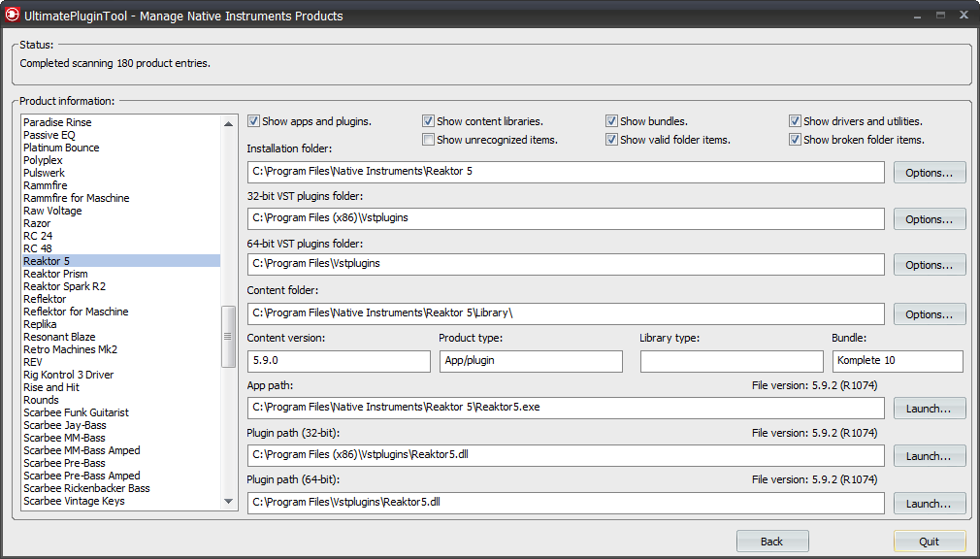This screenshot has height=559, width=980.
Task: Click the UltimatePluginTool title bar app icon
Action: (x=13, y=15)
